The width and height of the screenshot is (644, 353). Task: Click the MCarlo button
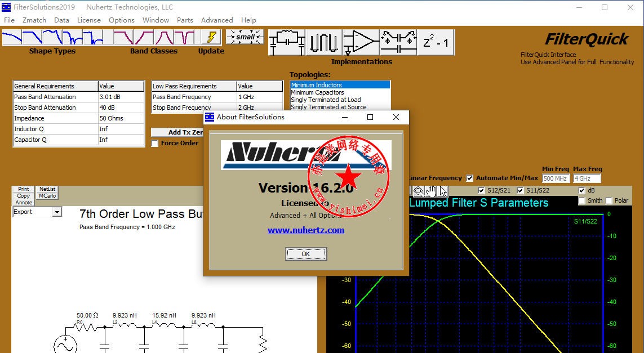pos(47,196)
